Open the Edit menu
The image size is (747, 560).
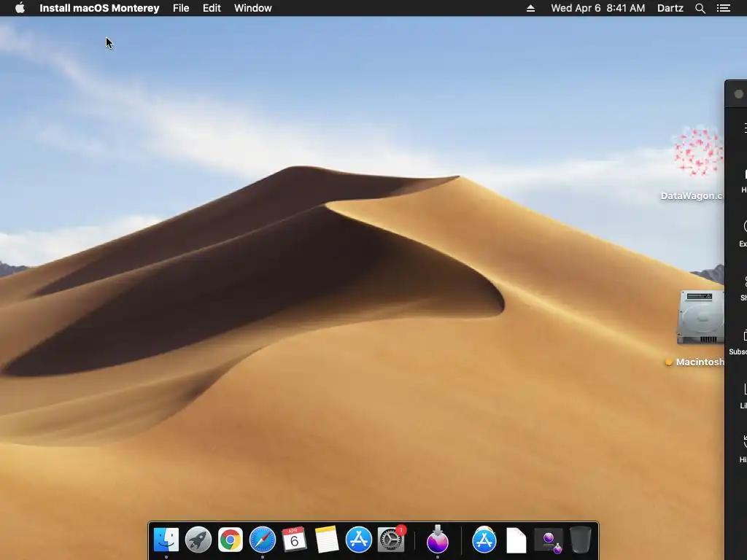212,8
